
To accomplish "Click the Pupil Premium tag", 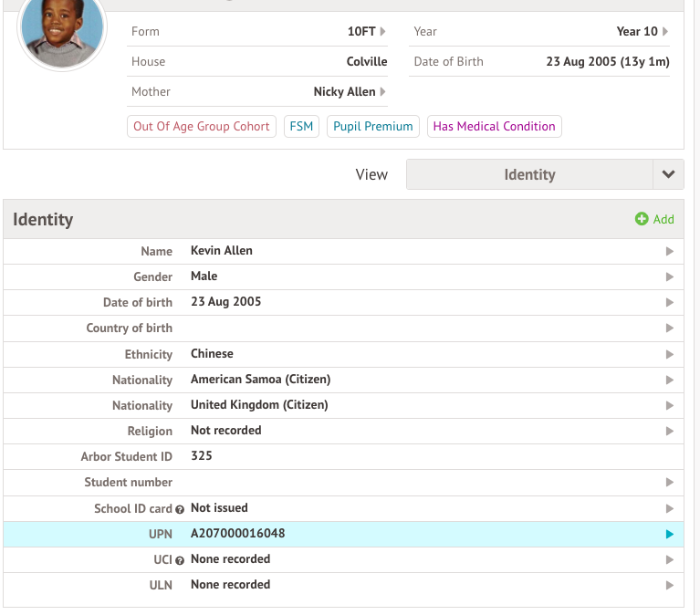I will click(x=373, y=127).
